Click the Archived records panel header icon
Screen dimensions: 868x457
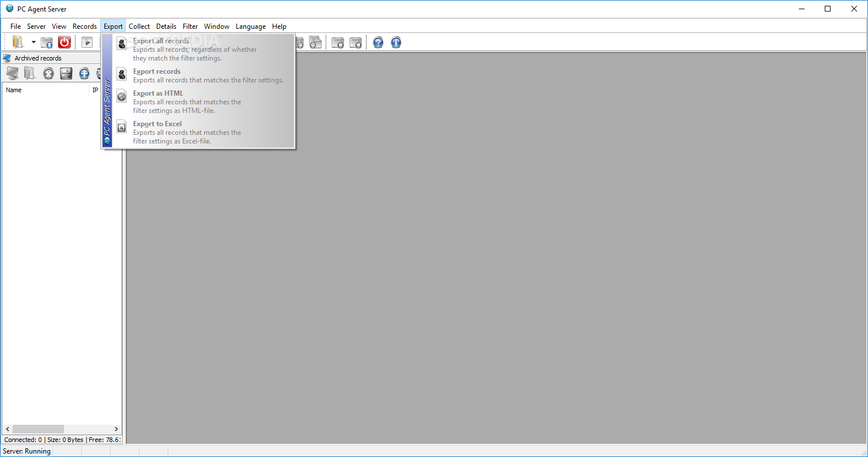point(7,58)
